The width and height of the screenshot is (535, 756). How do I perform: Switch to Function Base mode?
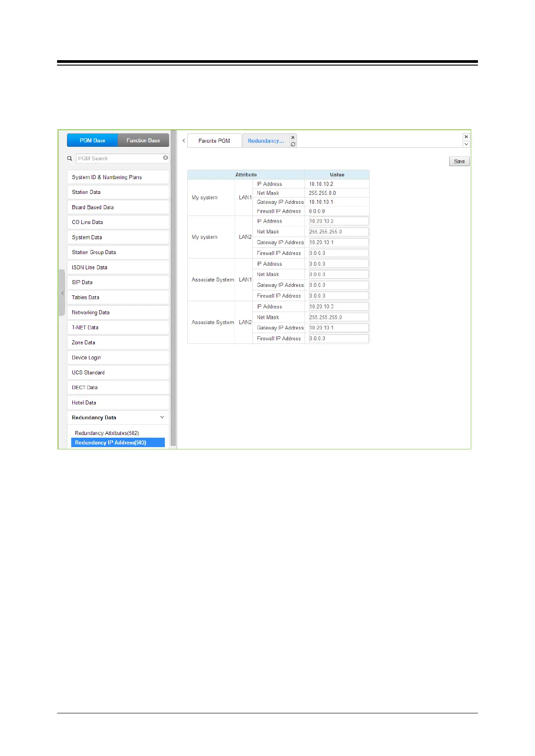143,141
